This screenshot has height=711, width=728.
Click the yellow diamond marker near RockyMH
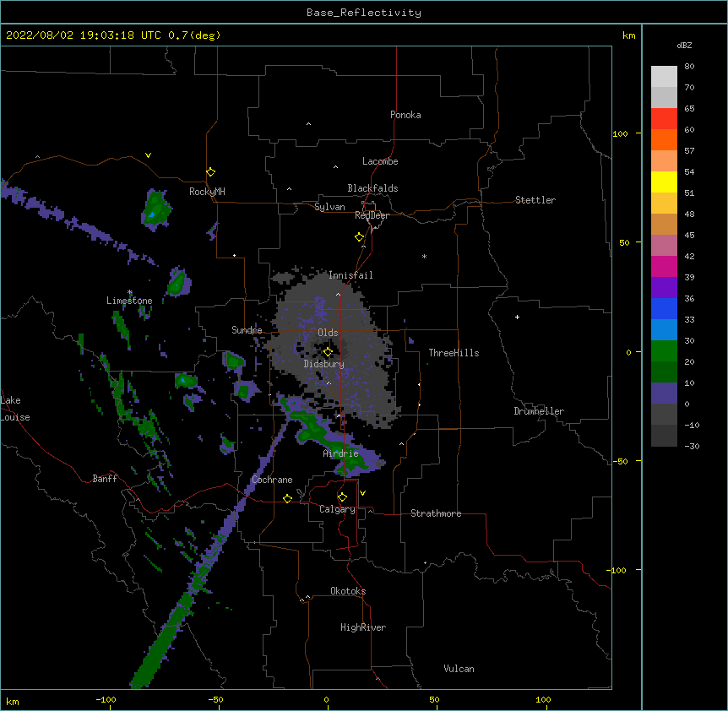tap(211, 172)
